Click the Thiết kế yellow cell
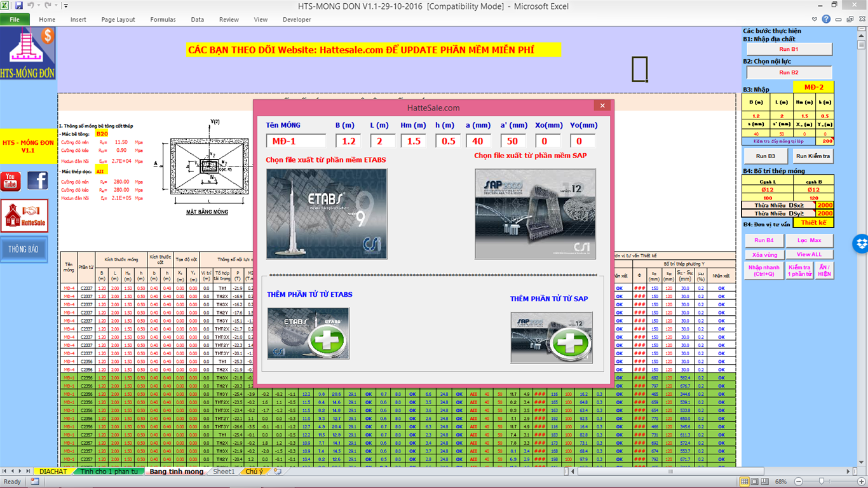This screenshot has width=868, height=488. pos(813,222)
